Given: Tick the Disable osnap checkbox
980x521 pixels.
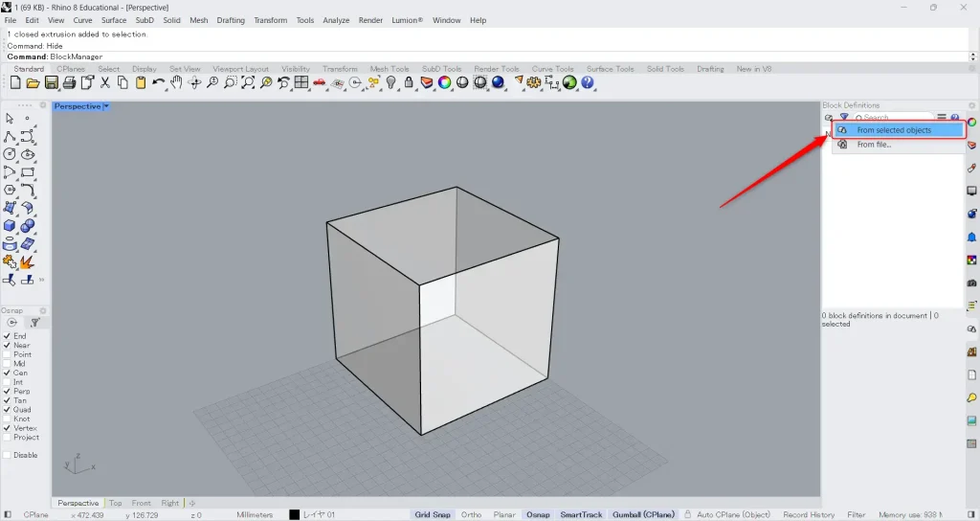Looking at the screenshot, I should [x=8, y=455].
